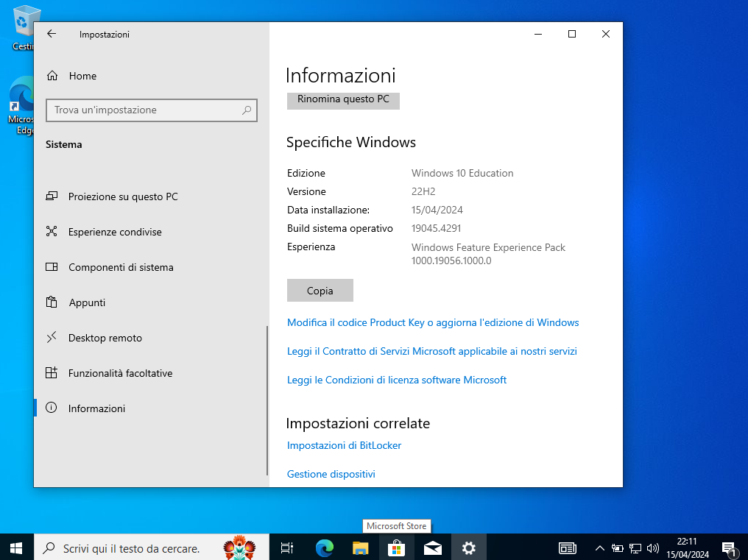Open Task View on taskbar
The width and height of the screenshot is (748, 560).
point(286,548)
